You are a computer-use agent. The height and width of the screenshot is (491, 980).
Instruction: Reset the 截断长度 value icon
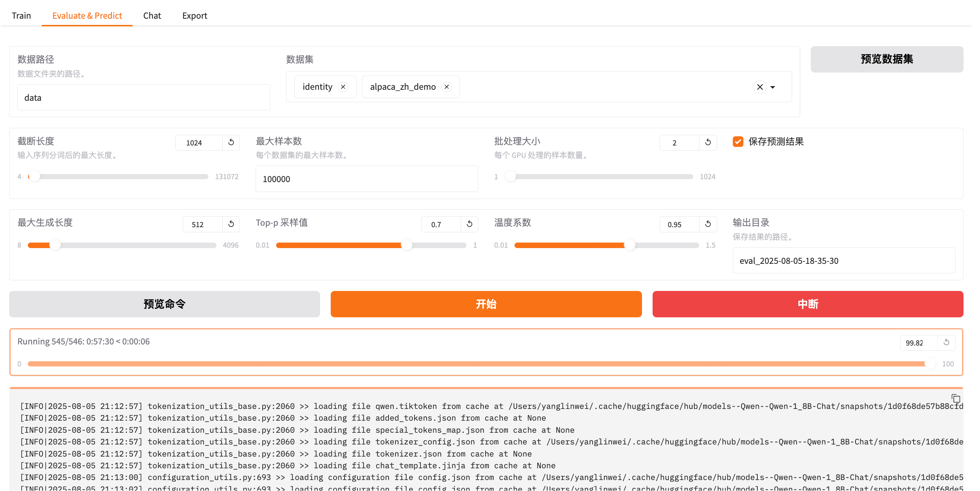click(x=231, y=143)
